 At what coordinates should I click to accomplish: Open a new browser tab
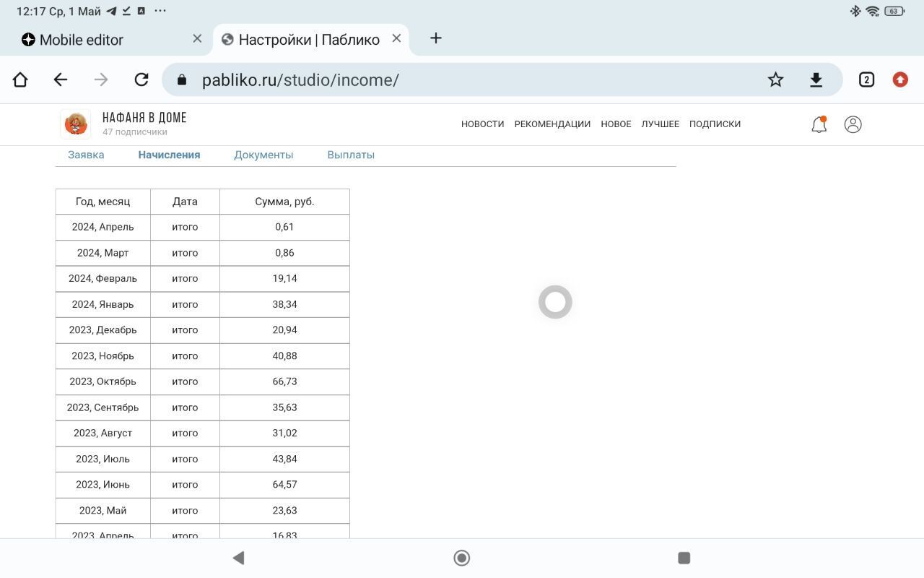tap(435, 38)
